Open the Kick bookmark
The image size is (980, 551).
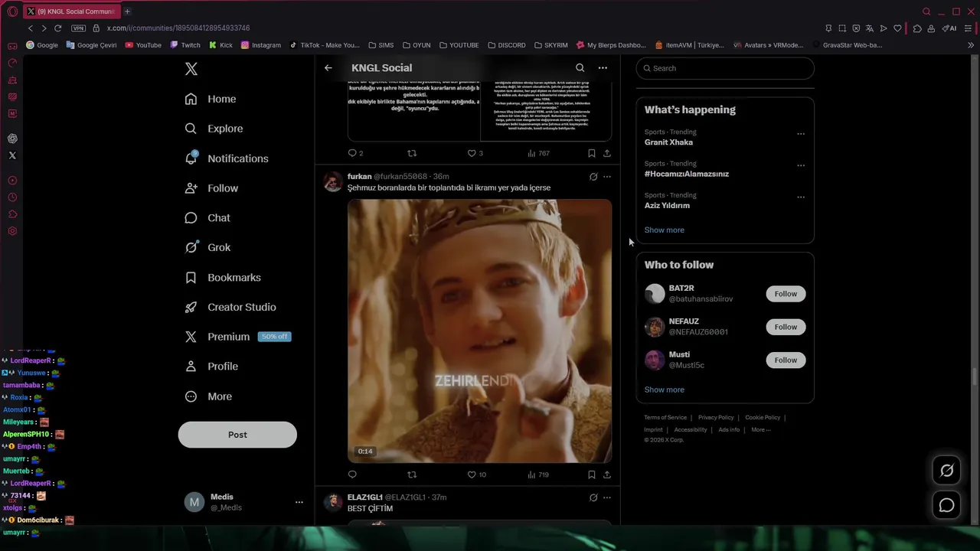(x=220, y=45)
